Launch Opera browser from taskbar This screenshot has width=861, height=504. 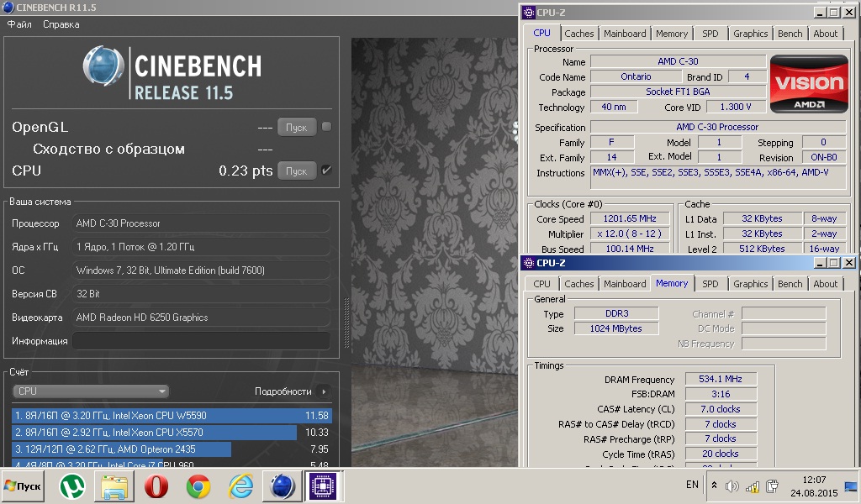[156, 486]
